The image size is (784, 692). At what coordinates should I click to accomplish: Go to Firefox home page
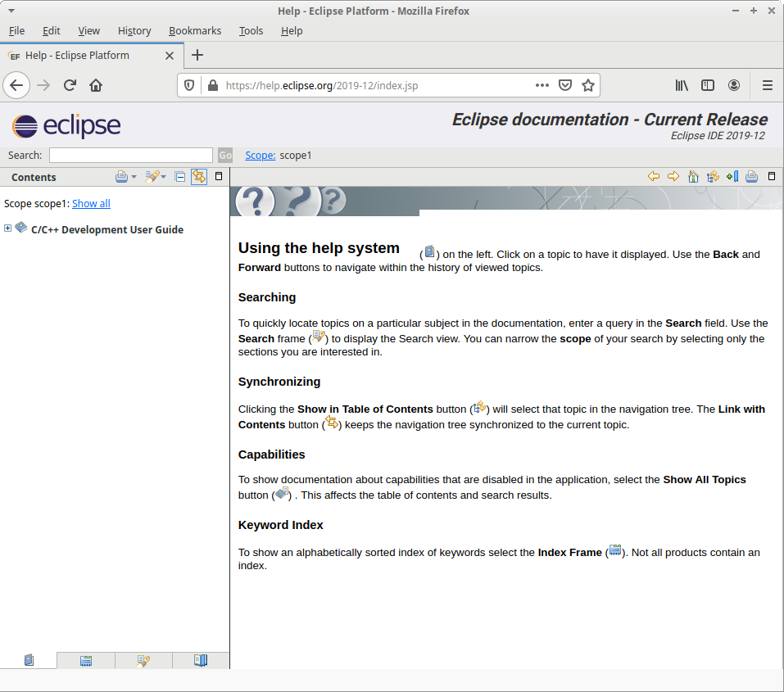coord(96,85)
